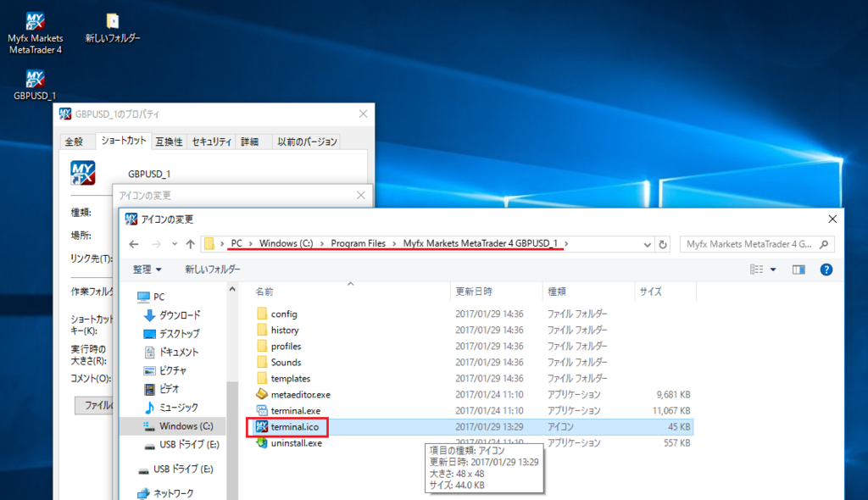868x500 pixels.
Task: Switch to the ショートカット tab in properties
Action: tap(124, 141)
